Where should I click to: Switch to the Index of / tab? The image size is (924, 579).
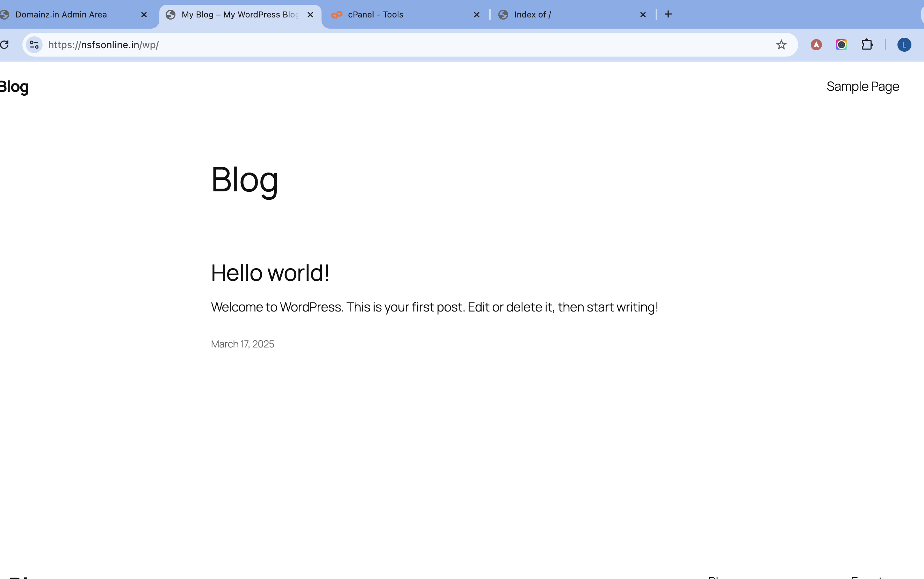pos(533,15)
